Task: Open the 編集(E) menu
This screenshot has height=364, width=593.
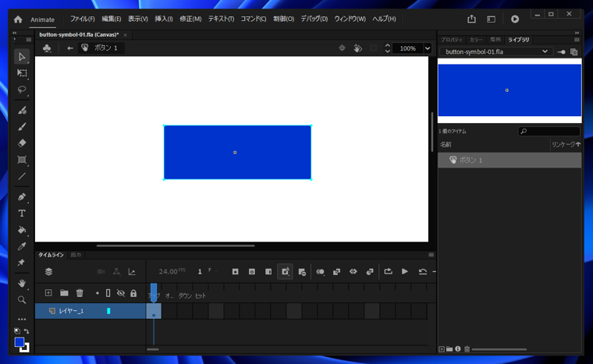Action: 111,19
